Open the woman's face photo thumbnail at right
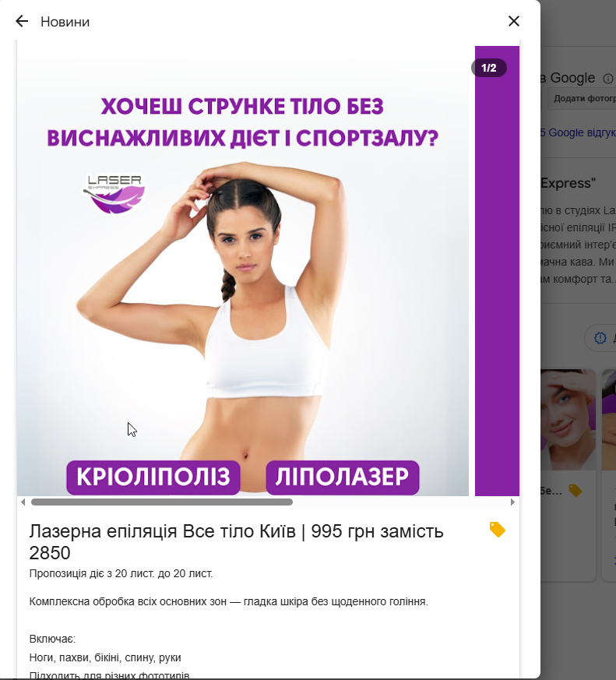The image size is (616, 680). tap(568, 419)
